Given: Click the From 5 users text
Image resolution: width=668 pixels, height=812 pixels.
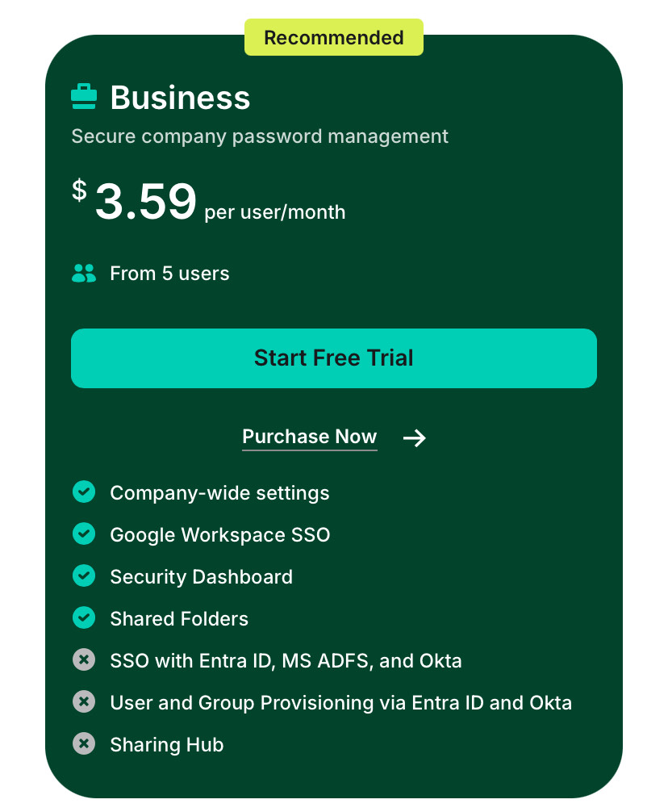Looking at the screenshot, I should coord(169,274).
